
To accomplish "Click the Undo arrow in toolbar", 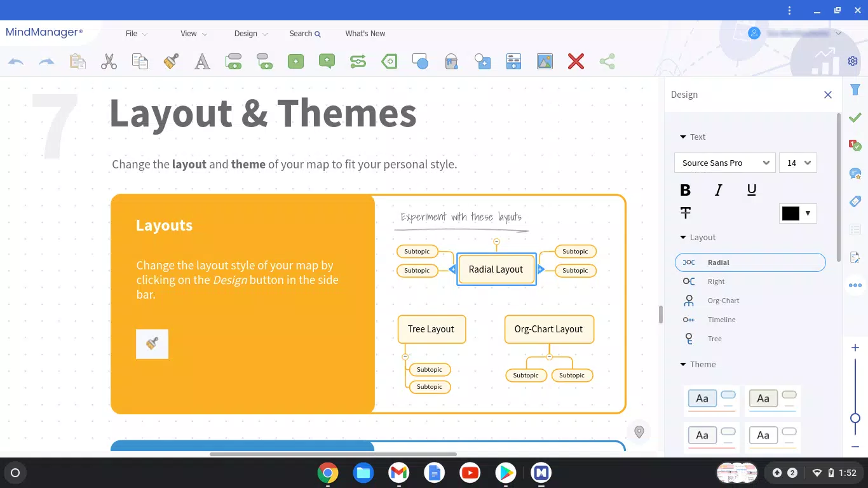I will coord(16,62).
